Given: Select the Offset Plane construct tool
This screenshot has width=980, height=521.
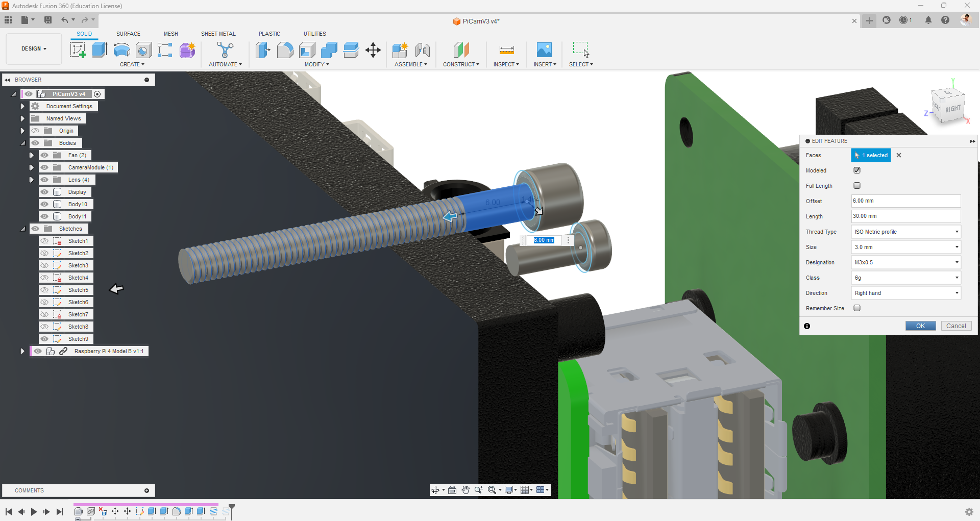Looking at the screenshot, I should coord(461,50).
